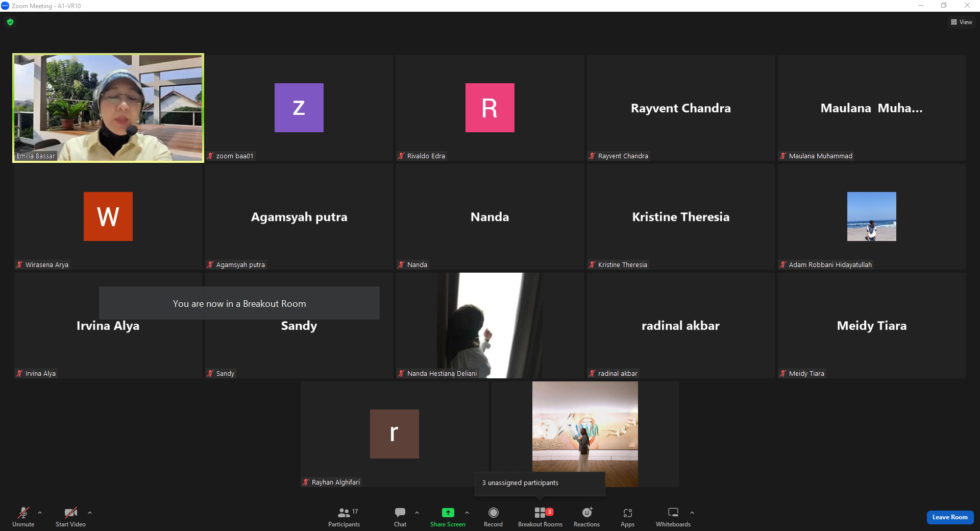Expand video options arrow beside Start Video
The image size is (980, 531).
[x=90, y=512]
